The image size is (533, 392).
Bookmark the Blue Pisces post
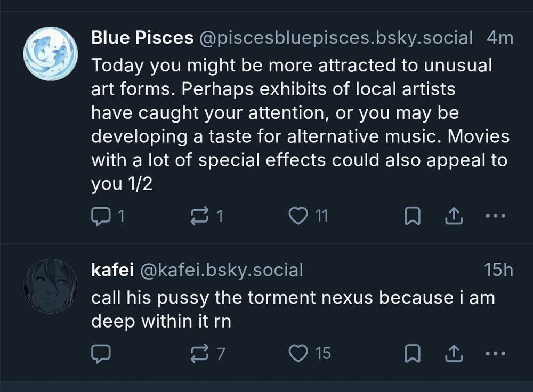click(413, 216)
